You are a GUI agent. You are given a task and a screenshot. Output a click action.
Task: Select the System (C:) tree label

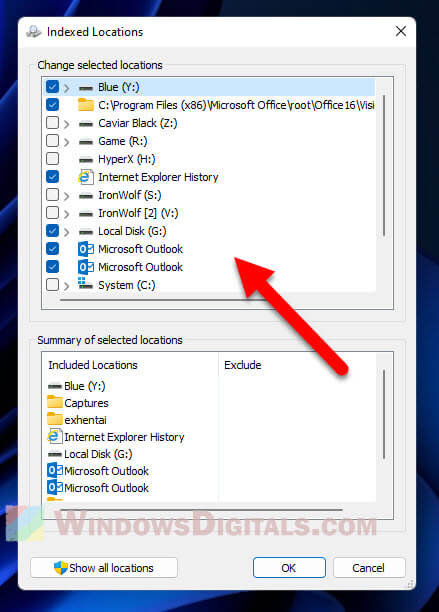(127, 285)
